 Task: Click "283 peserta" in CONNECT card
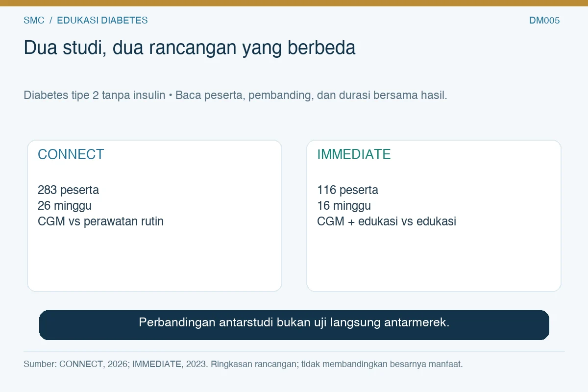68,190
